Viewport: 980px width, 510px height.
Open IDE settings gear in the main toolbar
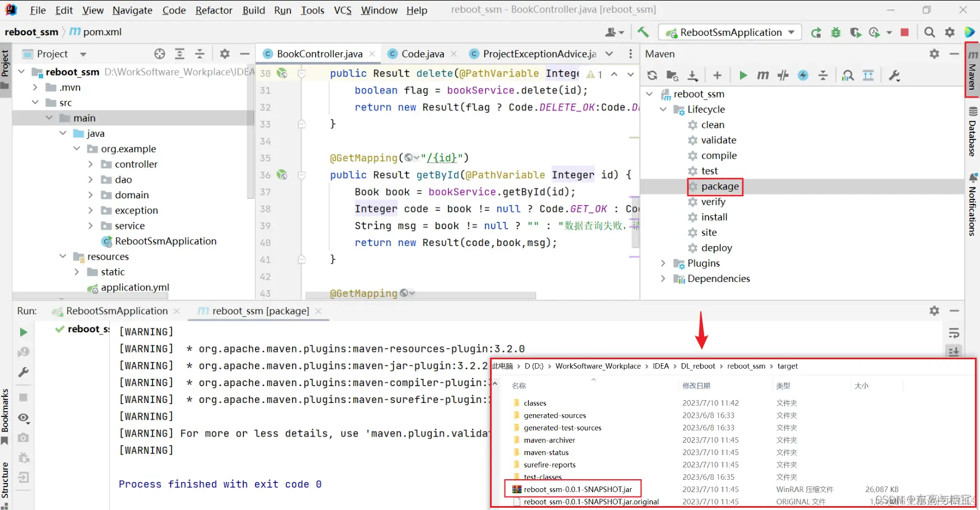point(950,33)
